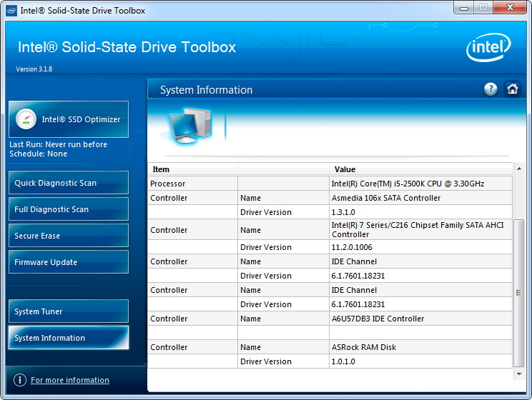Open Secure Erase
This screenshot has height=400, width=532.
(x=69, y=236)
